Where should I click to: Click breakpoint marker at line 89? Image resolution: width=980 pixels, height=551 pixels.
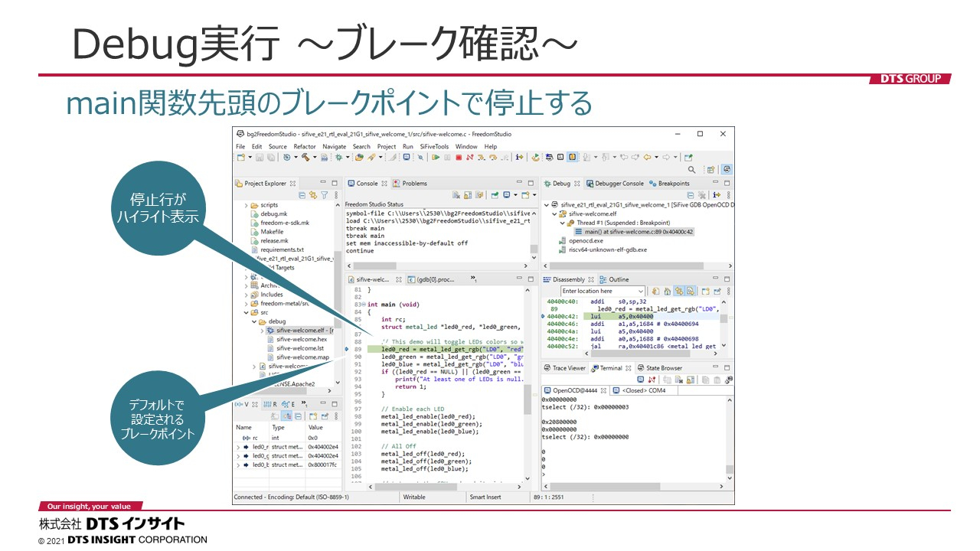(346, 350)
